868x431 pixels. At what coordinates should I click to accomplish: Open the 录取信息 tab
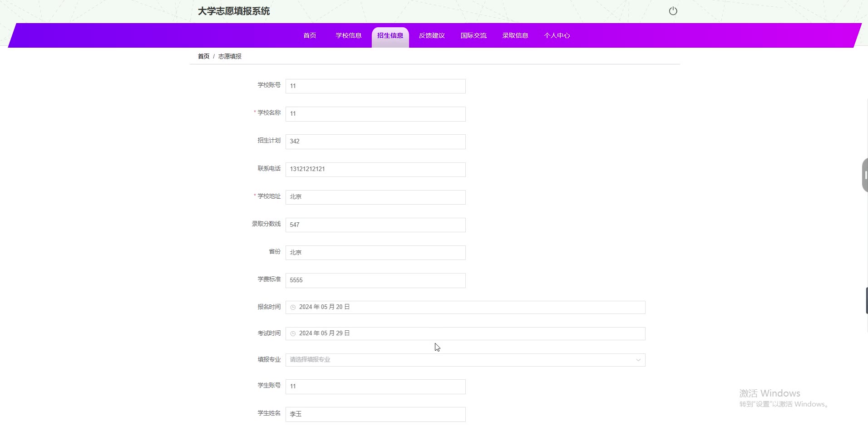click(x=515, y=35)
